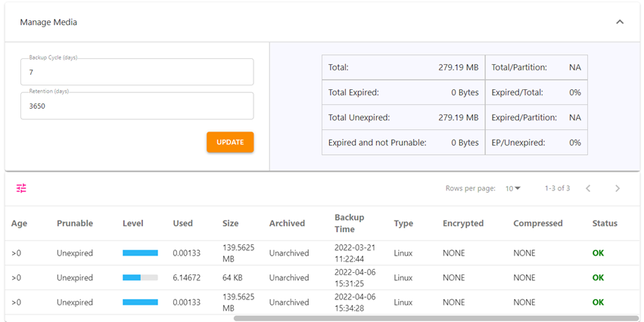The width and height of the screenshot is (644, 322).
Task: Click the horizontal scrollbar under the table
Action: [x=437, y=318]
